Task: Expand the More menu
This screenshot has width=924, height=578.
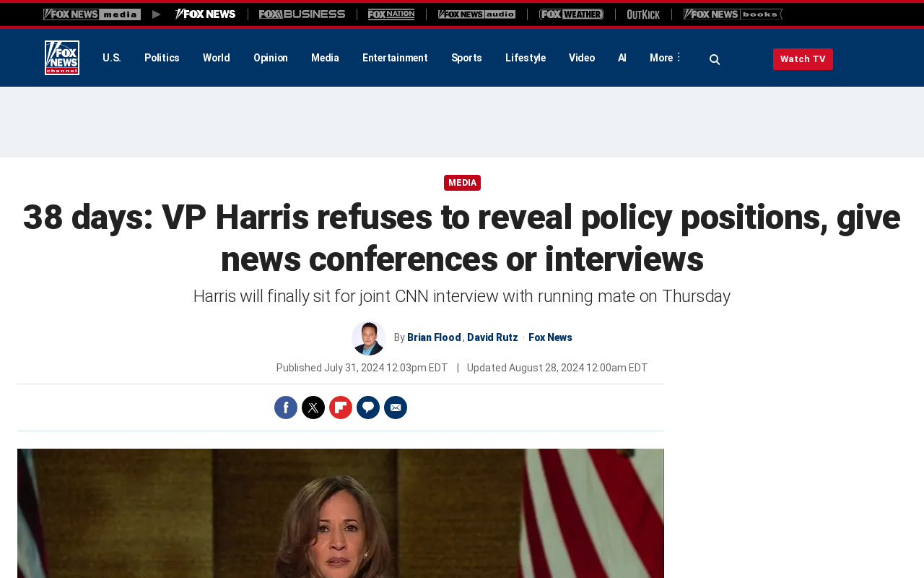Action: coord(665,58)
